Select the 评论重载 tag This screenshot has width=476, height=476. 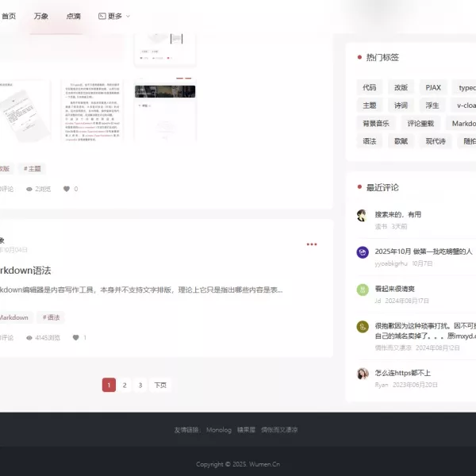point(420,123)
